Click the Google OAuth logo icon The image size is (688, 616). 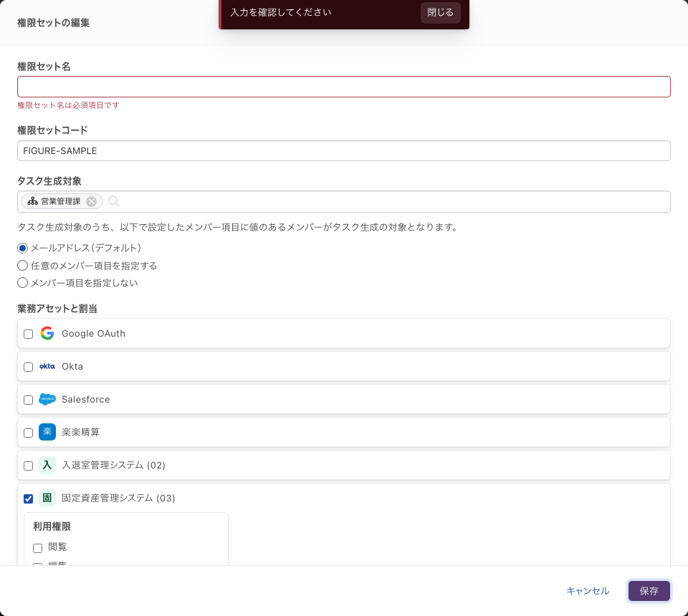(47, 333)
